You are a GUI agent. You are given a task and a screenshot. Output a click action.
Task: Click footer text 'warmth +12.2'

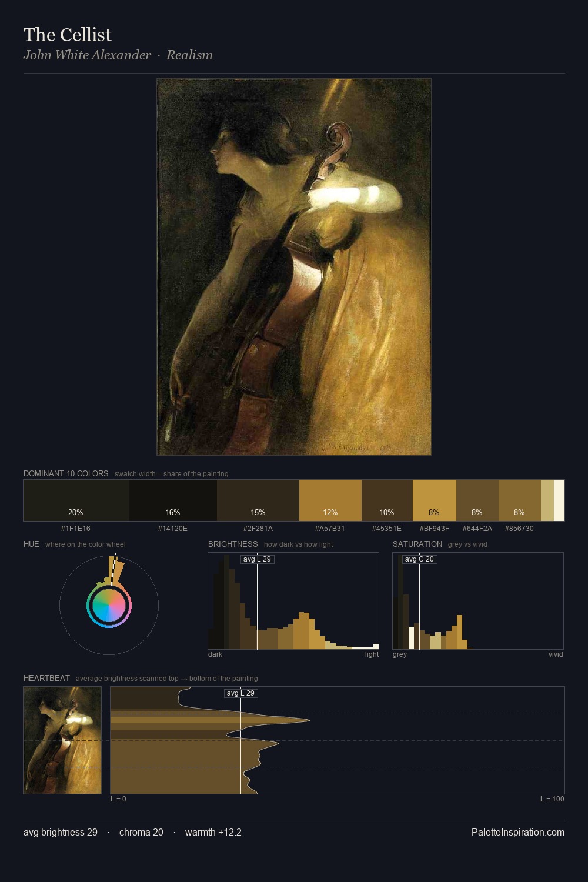(213, 832)
